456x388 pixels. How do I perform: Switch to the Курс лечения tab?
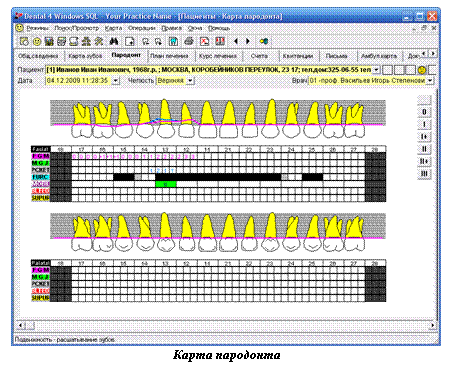[218, 56]
